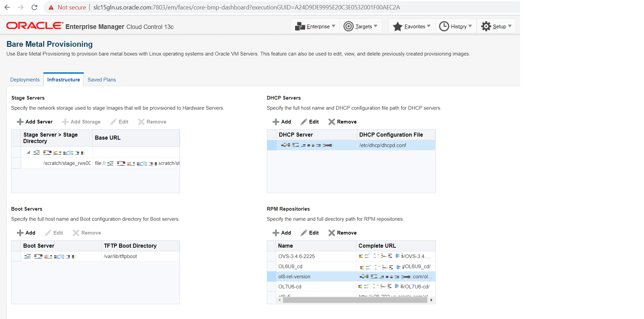
Task: Click the DHCP Server column header
Action: [x=317, y=135]
